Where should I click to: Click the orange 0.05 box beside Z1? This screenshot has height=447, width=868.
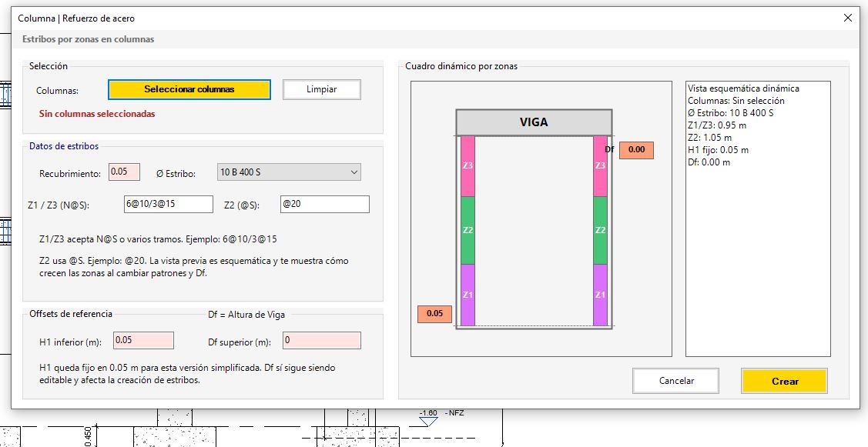point(434,314)
